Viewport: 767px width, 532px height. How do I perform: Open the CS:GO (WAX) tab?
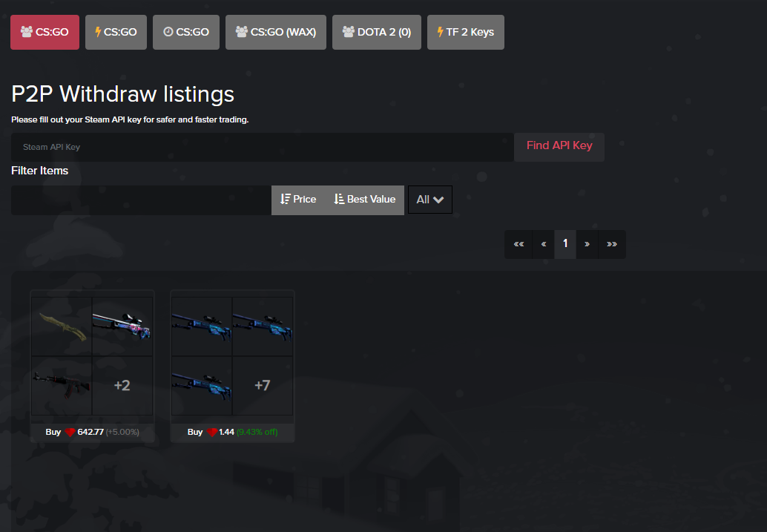point(276,33)
